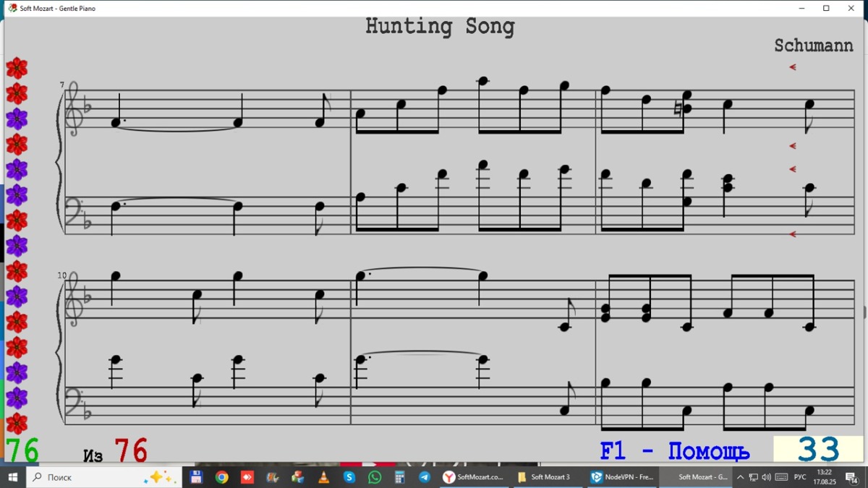Click measure number 10 label

(62, 275)
